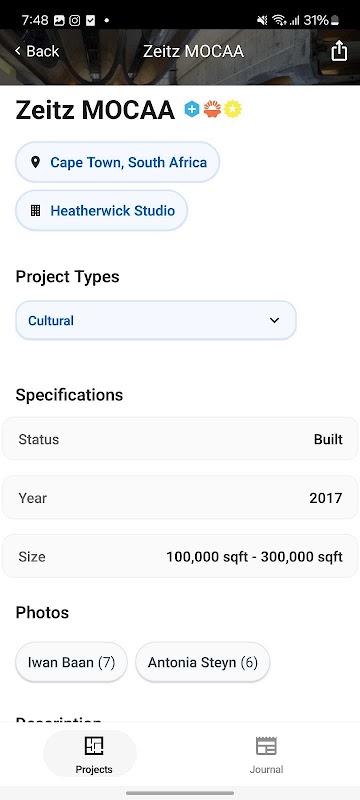Screen dimensions: 360x800
Task: Tap the blue plus hexagon badge
Action: (x=192, y=109)
